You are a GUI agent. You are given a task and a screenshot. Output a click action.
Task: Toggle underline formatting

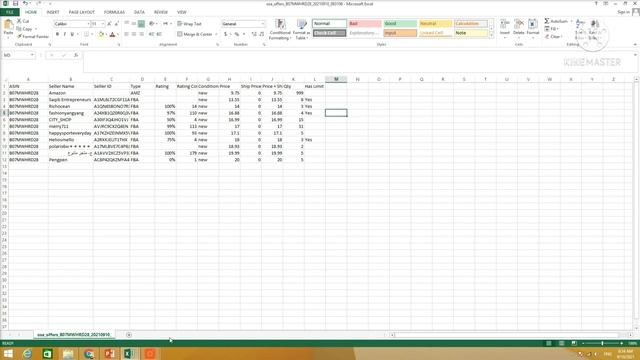coord(72,34)
